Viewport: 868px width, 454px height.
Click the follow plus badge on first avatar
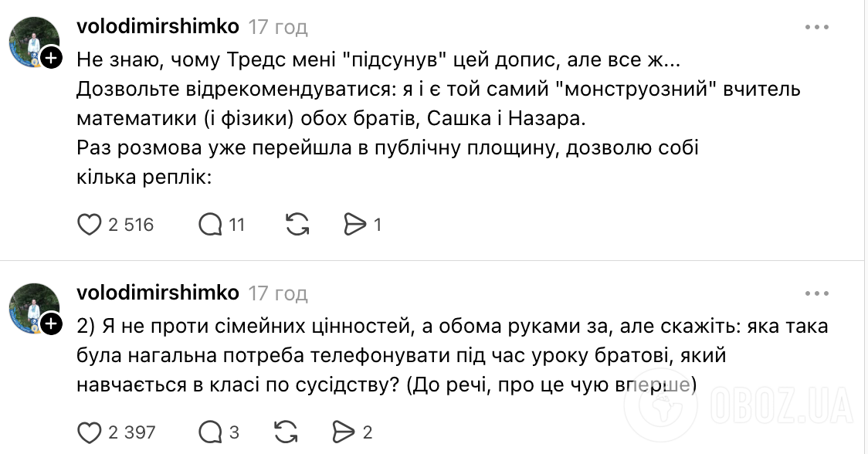52,56
